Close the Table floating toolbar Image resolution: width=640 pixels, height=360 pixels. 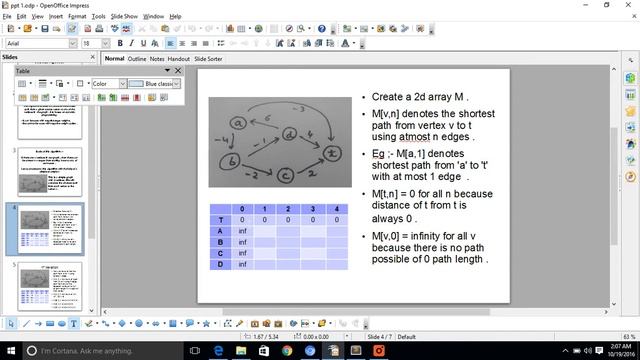pos(178,71)
